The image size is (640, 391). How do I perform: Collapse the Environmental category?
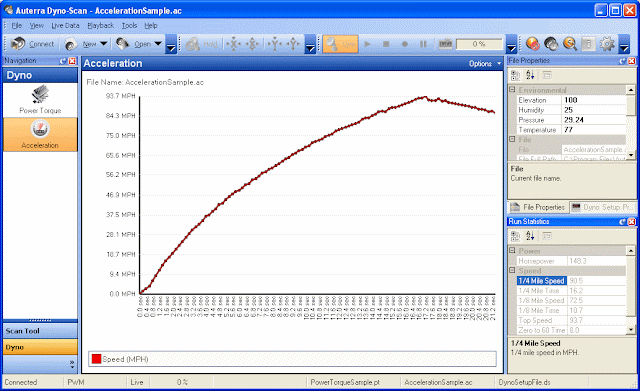click(513, 89)
